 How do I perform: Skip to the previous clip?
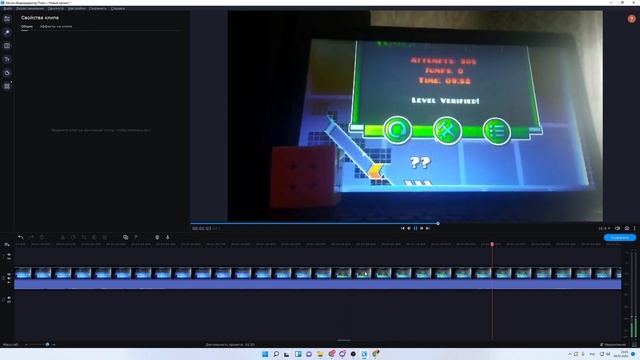(x=402, y=229)
